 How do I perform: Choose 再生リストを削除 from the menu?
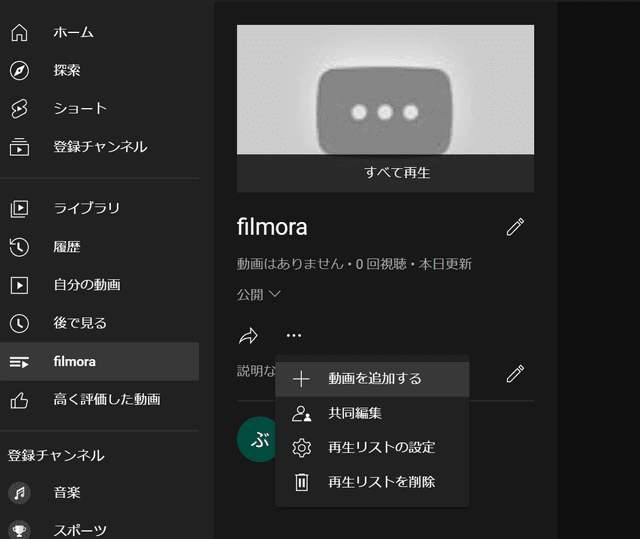(372, 482)
